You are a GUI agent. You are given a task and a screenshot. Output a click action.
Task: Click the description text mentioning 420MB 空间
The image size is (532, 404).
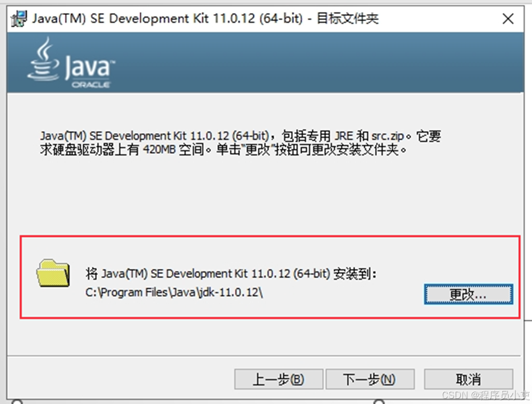pyautogui.click(x=241, y=142)
